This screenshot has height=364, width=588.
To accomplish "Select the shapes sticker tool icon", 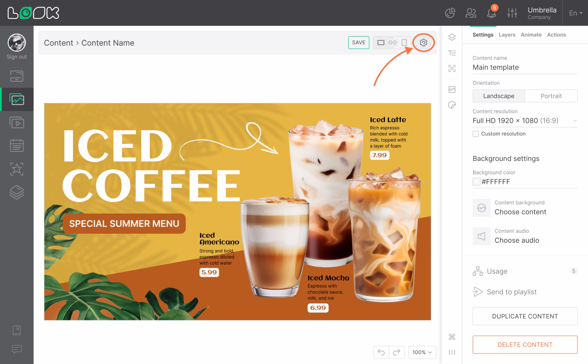I will click(x=452, y=105).
